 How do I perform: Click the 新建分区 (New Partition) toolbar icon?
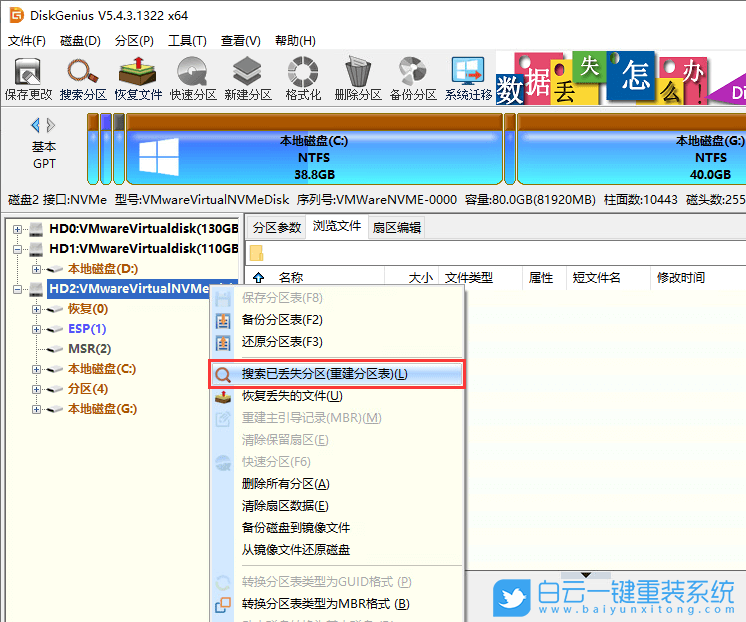pos(248,79)
